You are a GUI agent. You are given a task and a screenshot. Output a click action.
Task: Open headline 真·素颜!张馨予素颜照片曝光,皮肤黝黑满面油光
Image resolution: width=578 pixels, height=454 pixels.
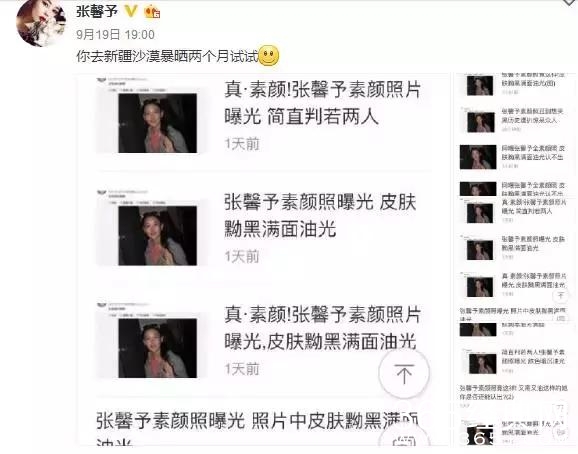click(x=322, y=328)
